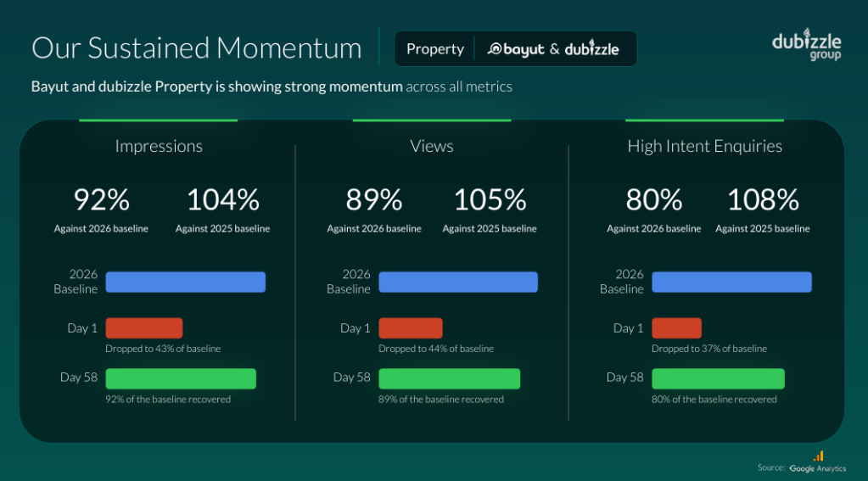Click 'Dropped to 43% of baseline' text
Viewport: 868px width, 481px height.
[x=163, y=349]
